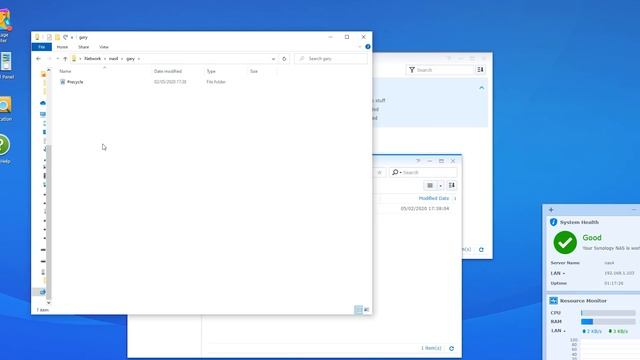Open column options beside Modified Date
This screenshot has width=640, height=360.
coord(455,199)
